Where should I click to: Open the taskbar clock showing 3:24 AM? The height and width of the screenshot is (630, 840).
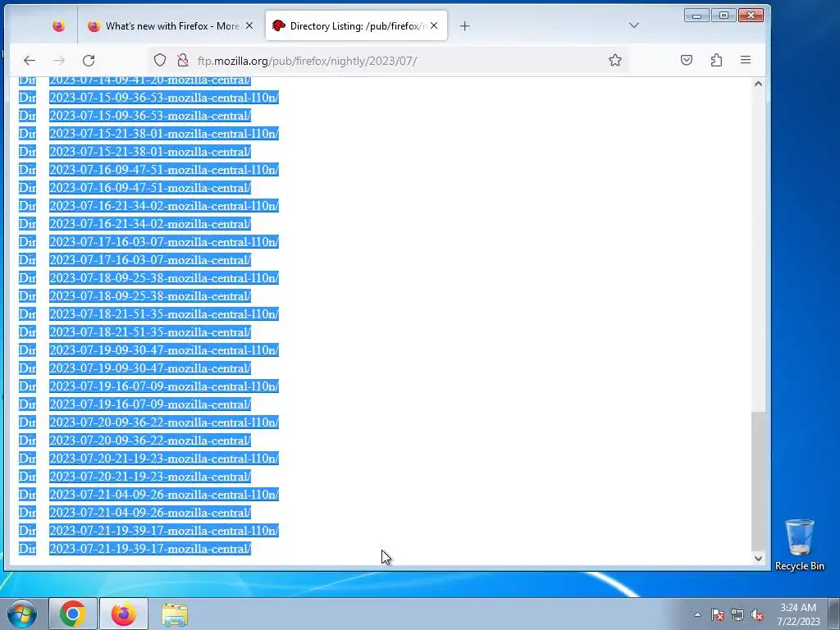tap(798, 614)
